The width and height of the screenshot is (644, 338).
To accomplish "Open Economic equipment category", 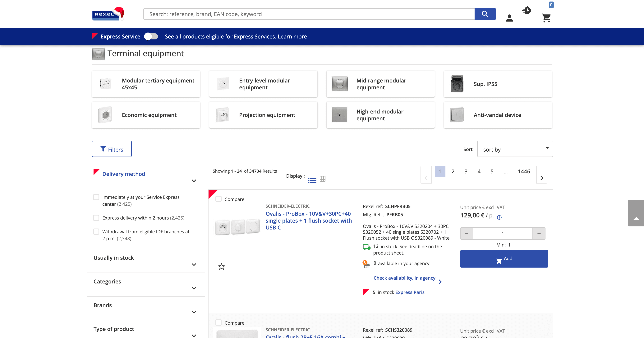I will [x=146, y=115].
